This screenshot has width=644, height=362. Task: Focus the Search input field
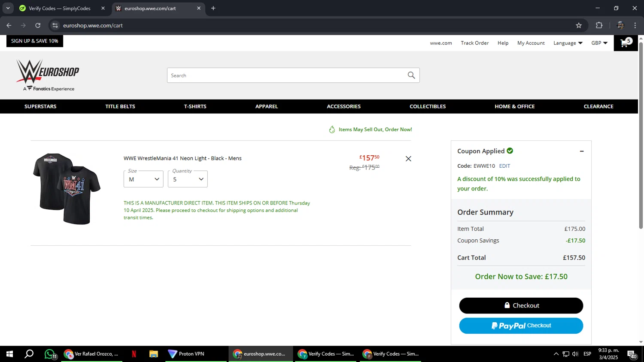[287, 75]
